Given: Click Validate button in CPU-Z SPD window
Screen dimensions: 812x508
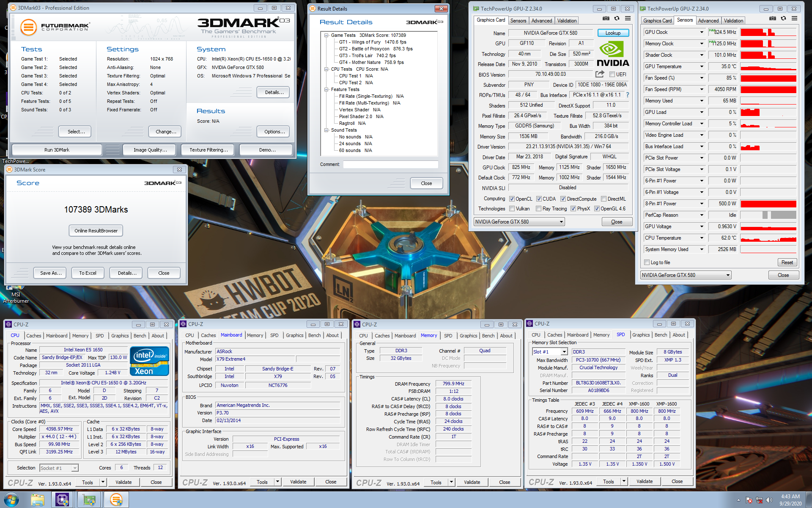Looking at the screenshot, I should coord(645,481).
